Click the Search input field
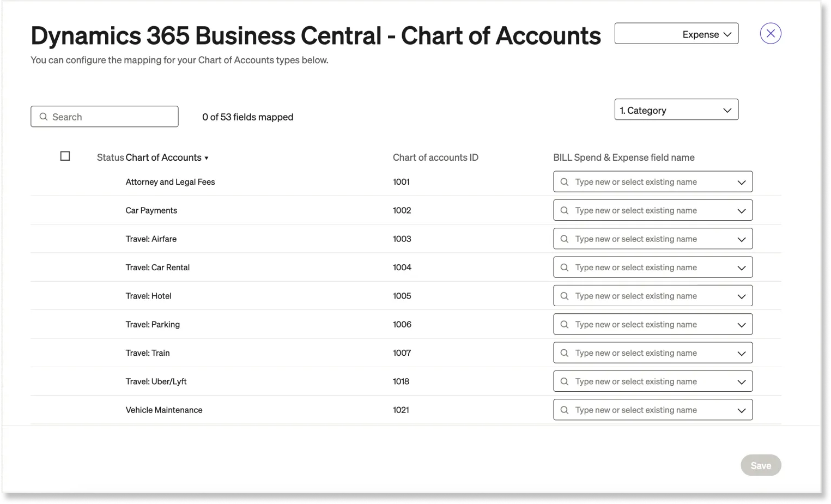This screenshot has width=831, height=504. (105, 117)
